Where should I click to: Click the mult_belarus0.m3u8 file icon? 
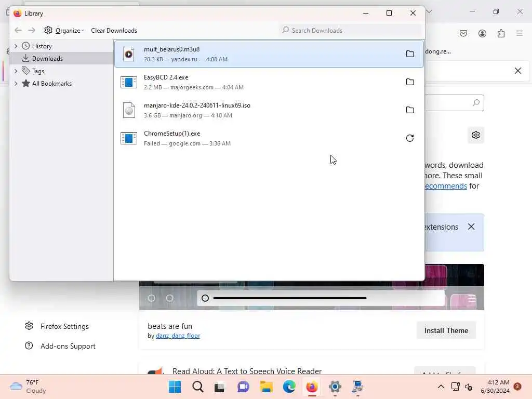(x=129, y=54)
